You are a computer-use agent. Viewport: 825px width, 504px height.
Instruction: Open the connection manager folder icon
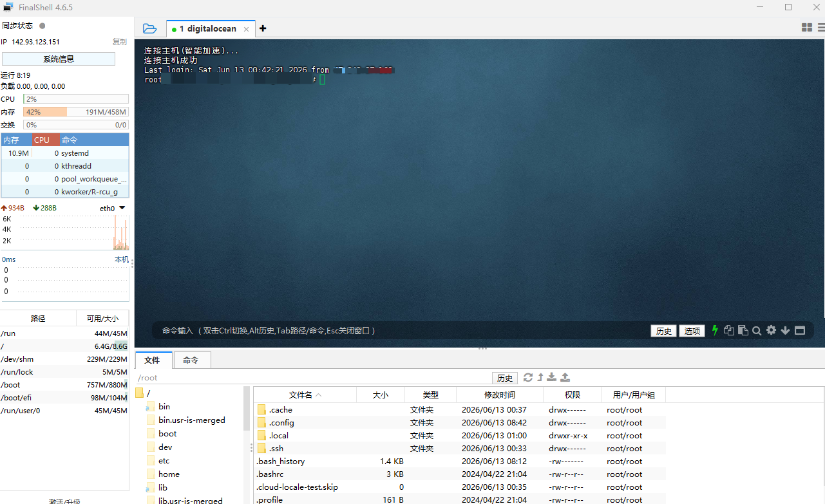coord(149,28)
